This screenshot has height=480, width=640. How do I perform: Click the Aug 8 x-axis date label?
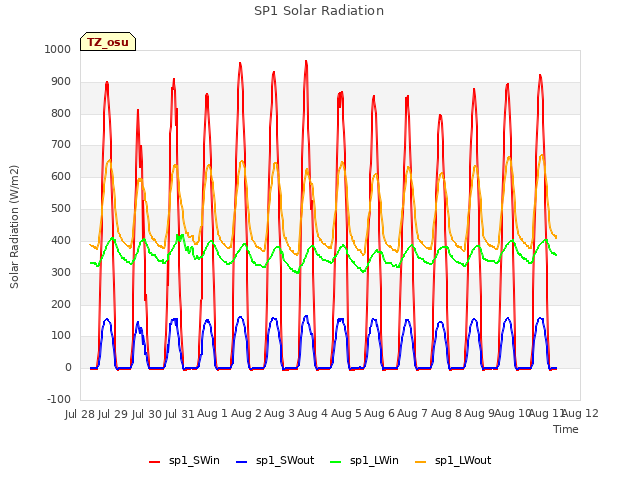click(446, 414)
